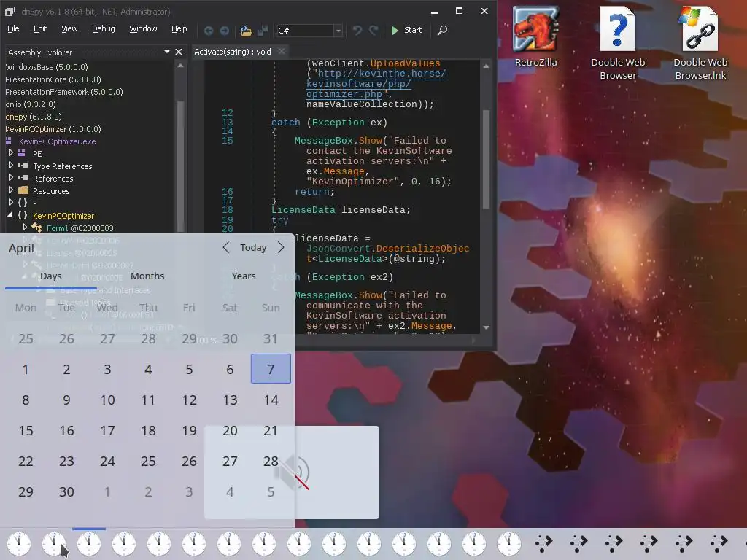Select the dnlib (3.3.2.0) assembly
The image size is (747, 560).
pyautogui.click(x=31, y=104)
